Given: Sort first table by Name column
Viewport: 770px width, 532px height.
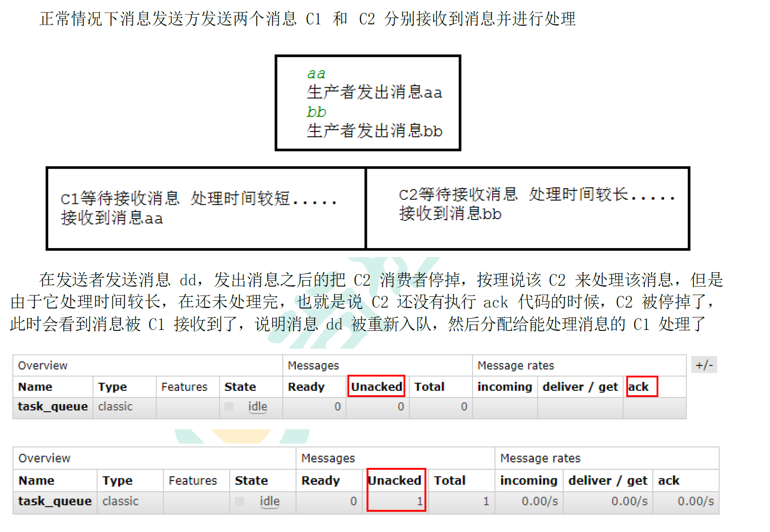Looking at the screenshot, I should (x=35, y=387).
